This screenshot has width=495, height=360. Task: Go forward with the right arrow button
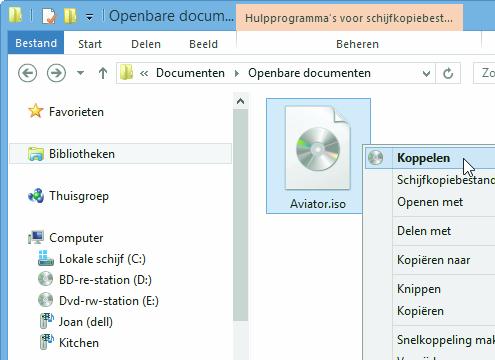pos(56,73)
